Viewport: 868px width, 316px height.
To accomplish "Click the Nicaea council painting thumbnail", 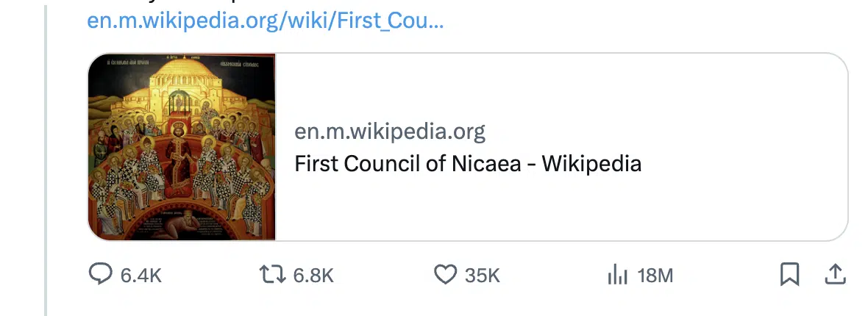I will click(182, 147).
